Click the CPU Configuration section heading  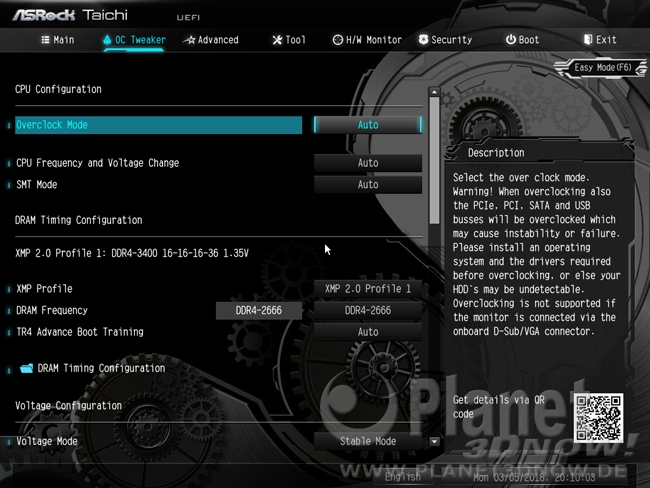(58, 89)
